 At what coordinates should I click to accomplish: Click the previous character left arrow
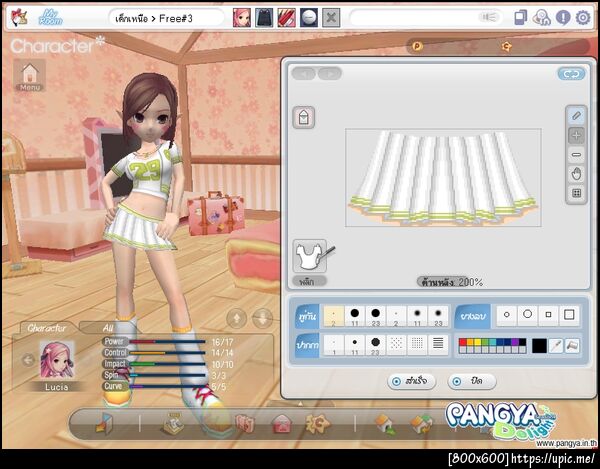click(28, 360)
